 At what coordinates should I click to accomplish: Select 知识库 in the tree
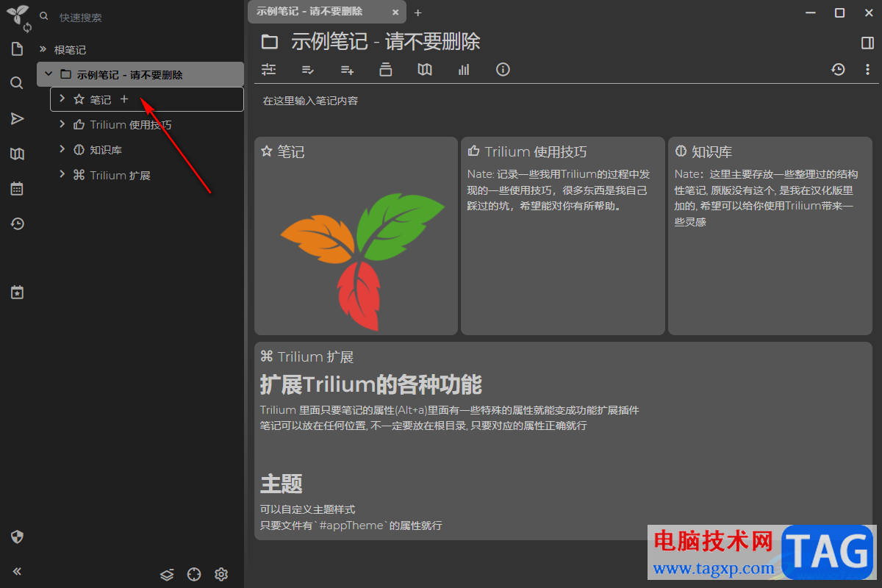pos(106,150)
